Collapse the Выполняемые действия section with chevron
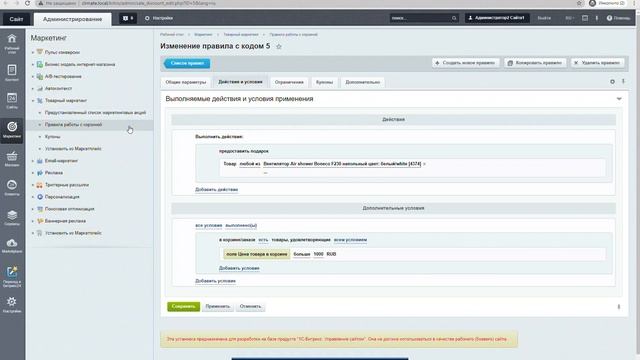This screenshot has height=360, width=640. (x=619, y=99)
